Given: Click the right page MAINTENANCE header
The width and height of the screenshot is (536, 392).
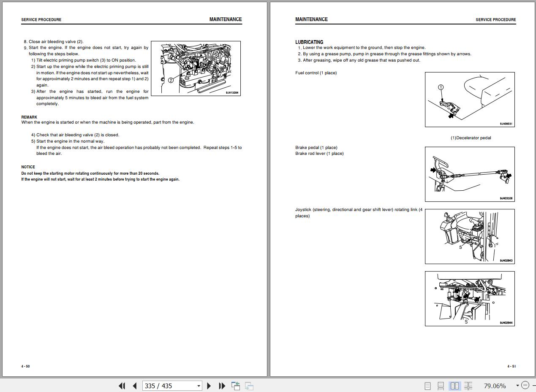Looking at the screenshot, I should tap(311, 19).
